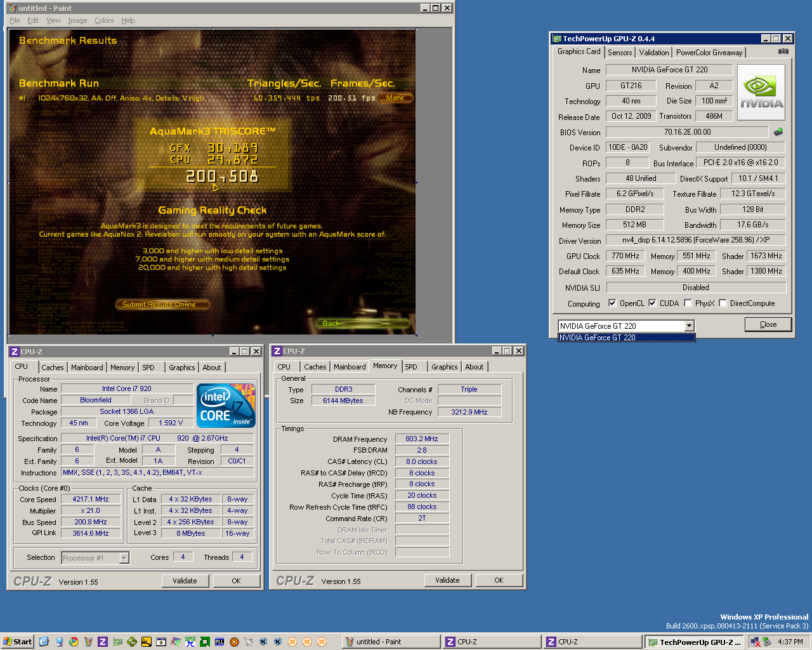Click the system tray icon beside the clock
The image size is (812, 650).
767,642
